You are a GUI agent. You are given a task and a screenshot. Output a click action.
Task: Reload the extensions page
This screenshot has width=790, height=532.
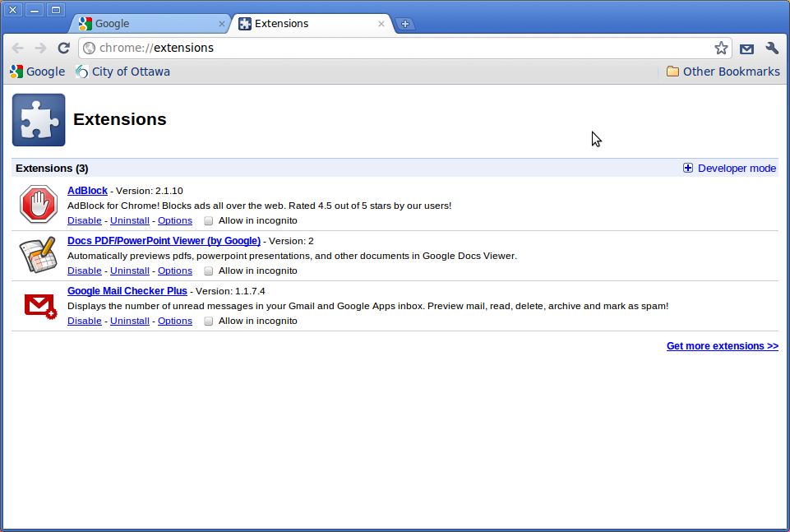(63, 48)
